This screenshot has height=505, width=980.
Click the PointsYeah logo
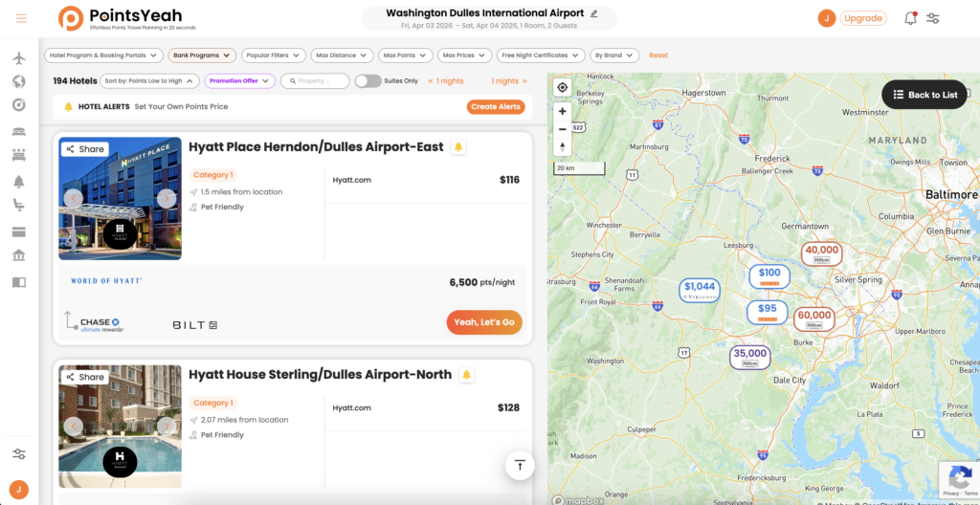coord(127,18)
